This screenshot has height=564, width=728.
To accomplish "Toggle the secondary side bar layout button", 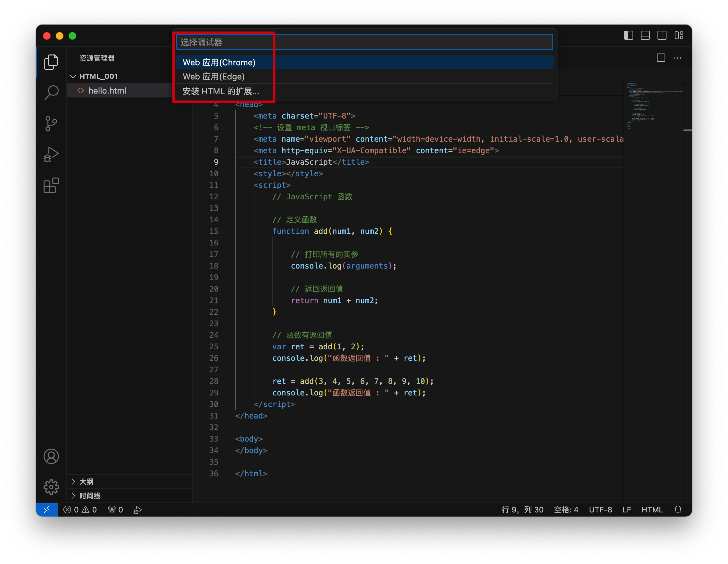I will 662,35.
